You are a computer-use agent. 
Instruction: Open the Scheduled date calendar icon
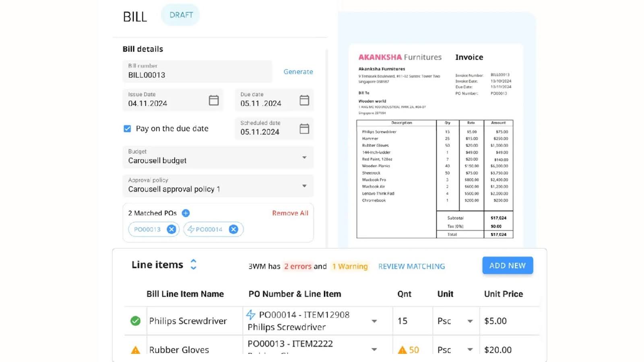(x=304, y=129)
